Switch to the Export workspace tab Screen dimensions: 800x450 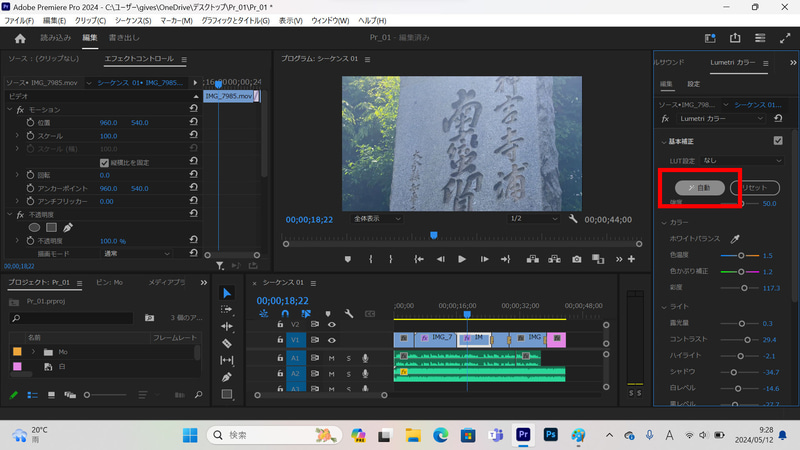coord(124,38)
